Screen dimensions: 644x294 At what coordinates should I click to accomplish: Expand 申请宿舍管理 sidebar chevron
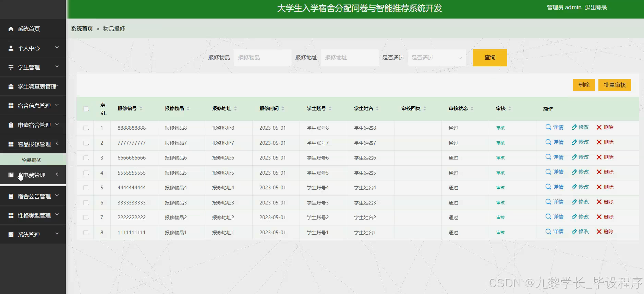tap(57, 124)
